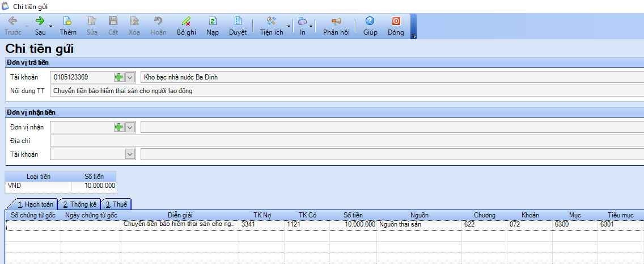Select the 1121 TK Có cell

[x=307, y=224]
